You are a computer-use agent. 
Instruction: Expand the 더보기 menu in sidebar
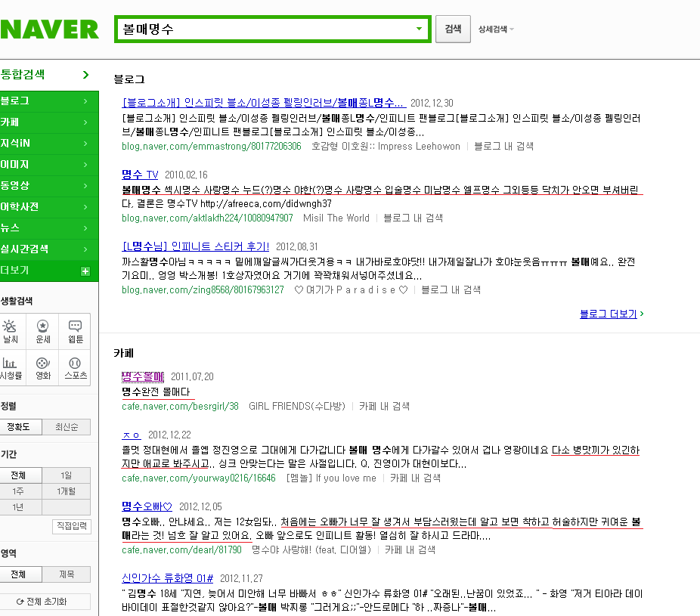coord(49,271)
